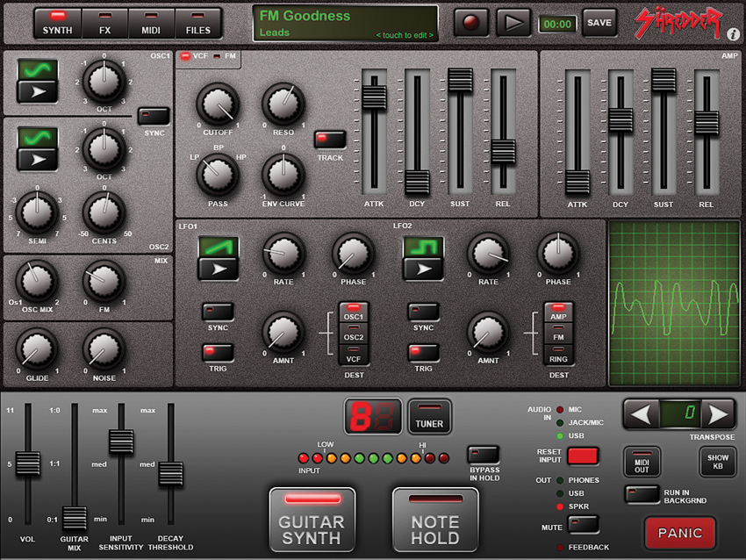This screenshot has height=560, width=746.
Task: Click LFO2 square waveform display
Action: coord(423,247)
